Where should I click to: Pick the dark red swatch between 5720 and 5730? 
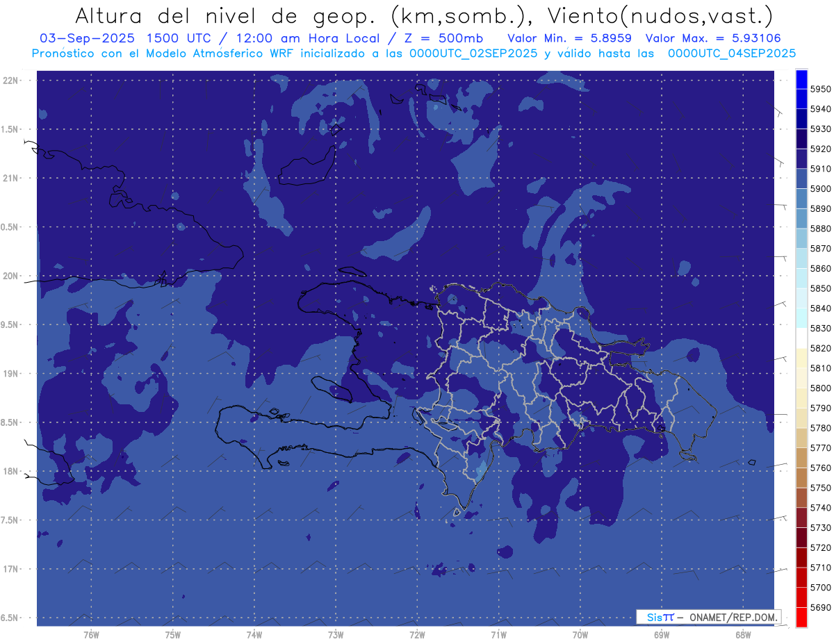pyautogui.click(x=801, y=536)
